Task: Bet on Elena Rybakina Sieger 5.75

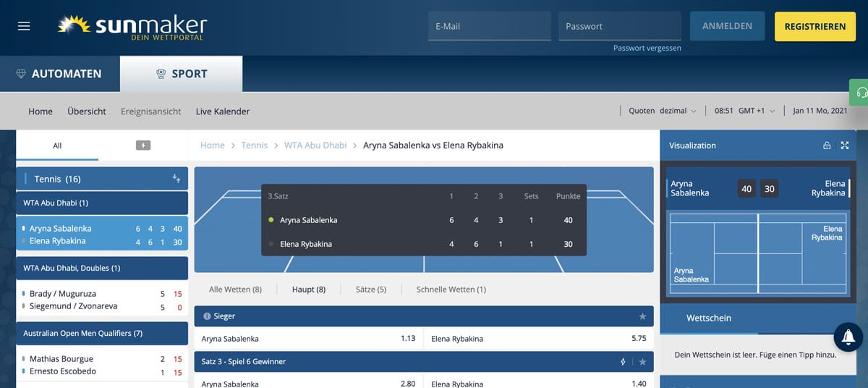Action: 539,338
